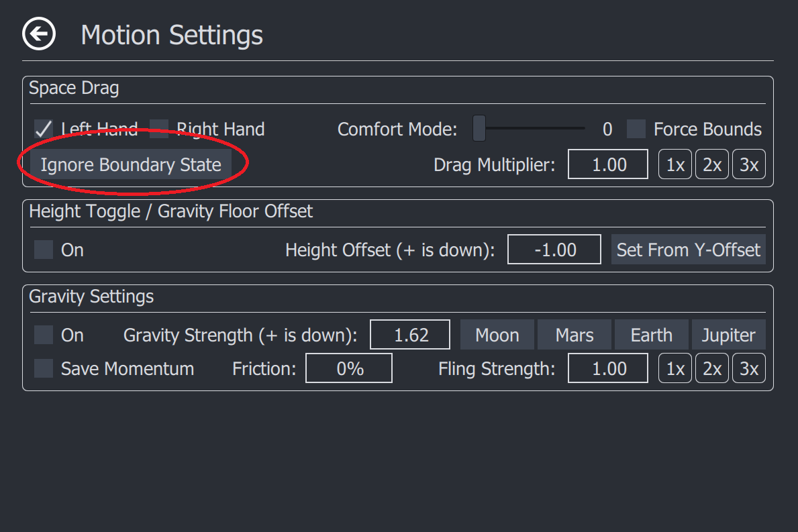798x532 pixels.
Task: Set Drag Multiplier to 3x
Action: (x=748, y=164)
